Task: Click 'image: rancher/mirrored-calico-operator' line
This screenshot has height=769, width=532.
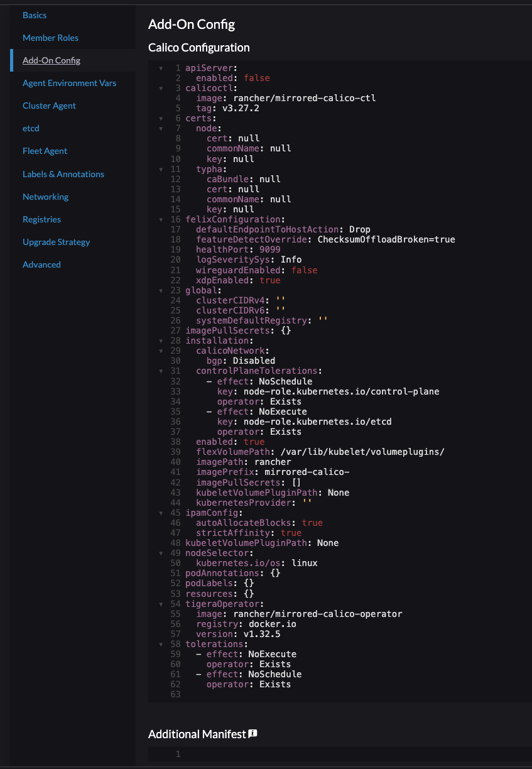Action: click(299, 614)
